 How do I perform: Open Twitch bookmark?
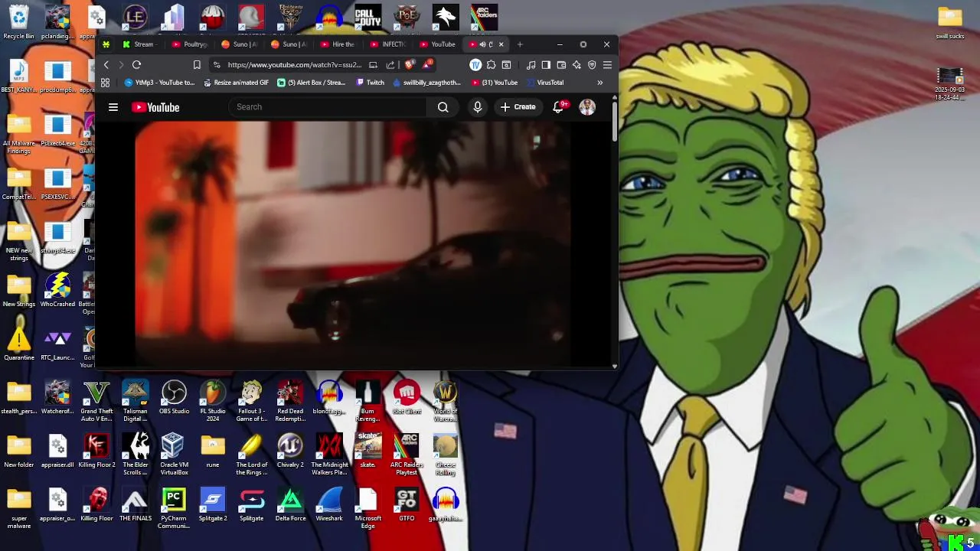[x=370, y=83]
